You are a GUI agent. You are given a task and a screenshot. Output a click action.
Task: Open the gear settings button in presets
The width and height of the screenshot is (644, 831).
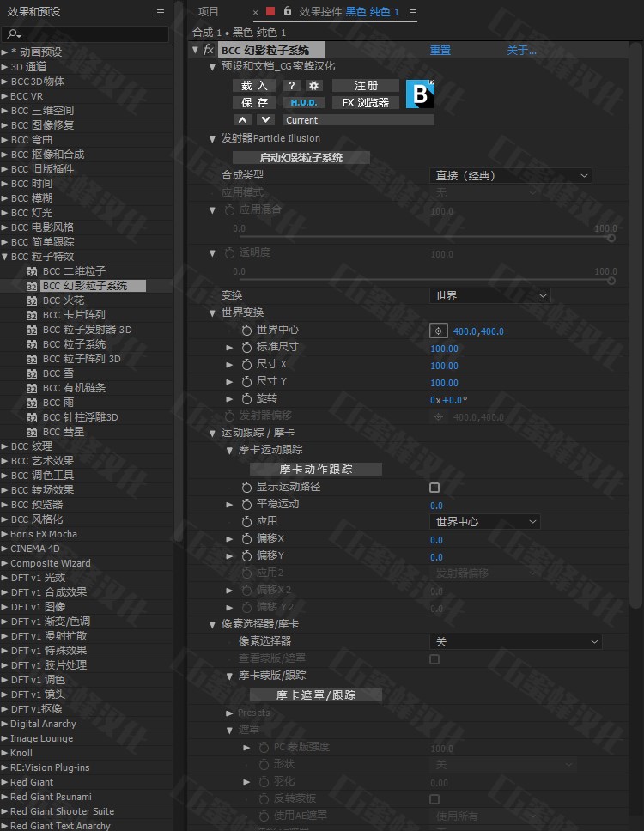click(313, 86)
